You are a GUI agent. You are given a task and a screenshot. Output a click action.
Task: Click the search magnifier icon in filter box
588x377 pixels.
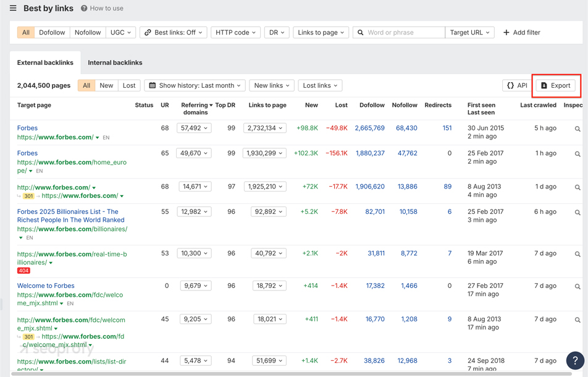pos(360,33)
